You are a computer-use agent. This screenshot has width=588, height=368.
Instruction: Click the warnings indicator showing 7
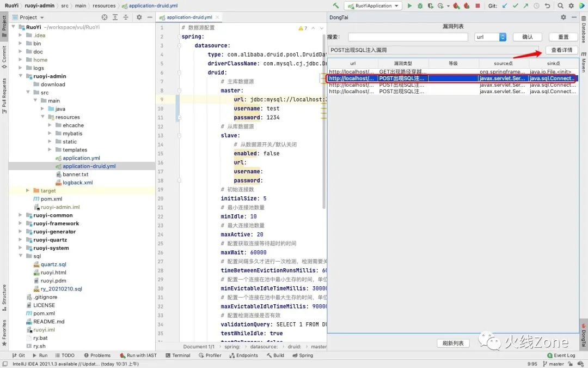click(303, 28)
